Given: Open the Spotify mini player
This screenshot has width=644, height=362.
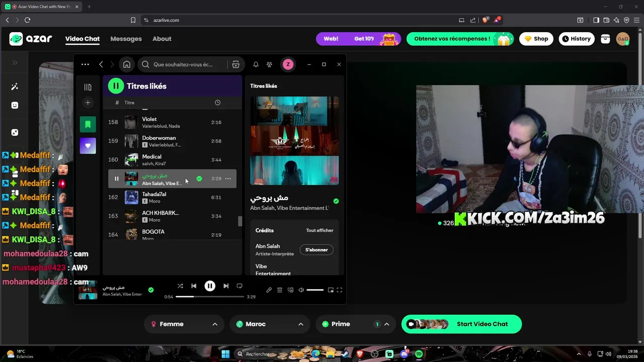Looking at the screenshot, I should pos(331,290).
